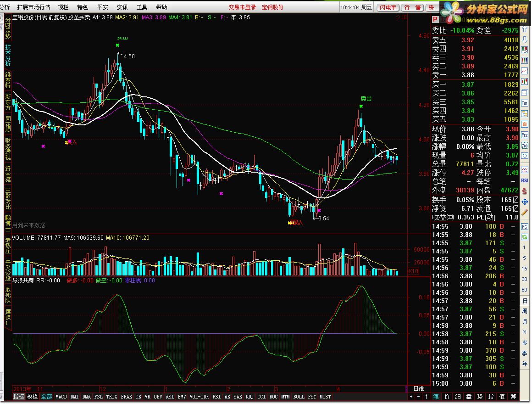Image resolution: width=532 pixels, height=404 pixels.
Task: Click the plus zoom button at bottom
Action: point(411,397)
